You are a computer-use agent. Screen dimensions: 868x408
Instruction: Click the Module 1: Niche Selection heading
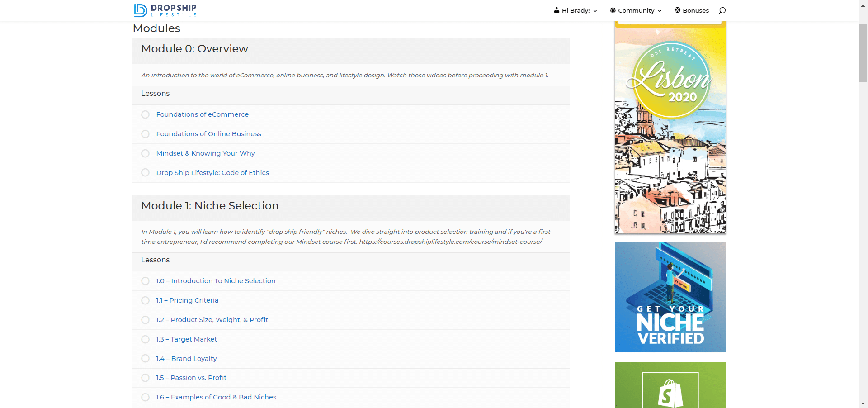click(x=210, y=206)
